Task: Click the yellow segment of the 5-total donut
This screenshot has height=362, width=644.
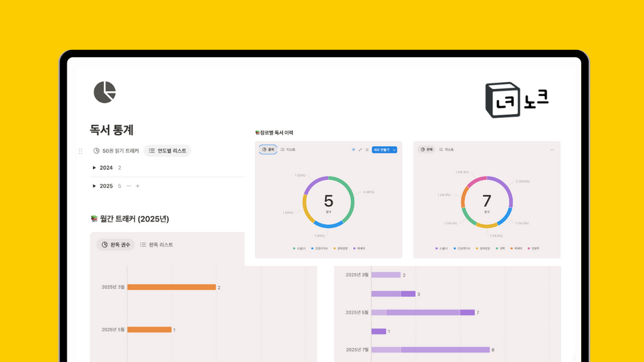Action: (x=306, y=208)
